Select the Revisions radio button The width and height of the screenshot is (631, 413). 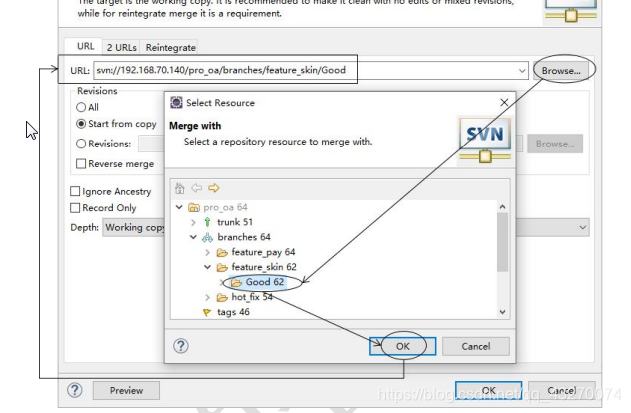(x=81, y=144)
